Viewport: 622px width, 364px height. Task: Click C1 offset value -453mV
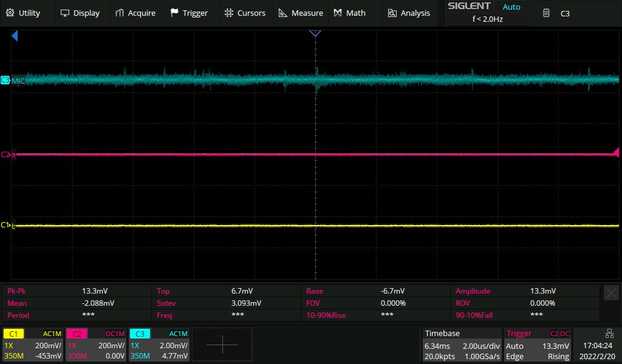[x=48, y=356]
